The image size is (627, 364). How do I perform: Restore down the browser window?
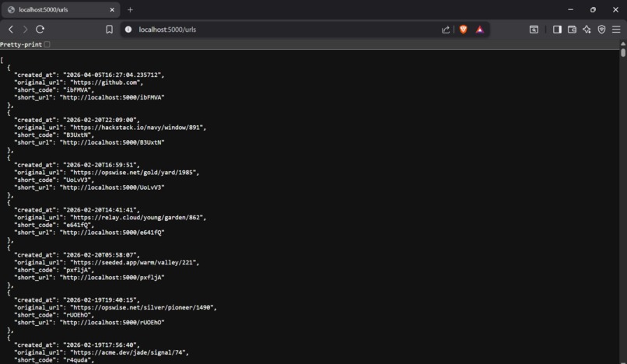[593, 9]
